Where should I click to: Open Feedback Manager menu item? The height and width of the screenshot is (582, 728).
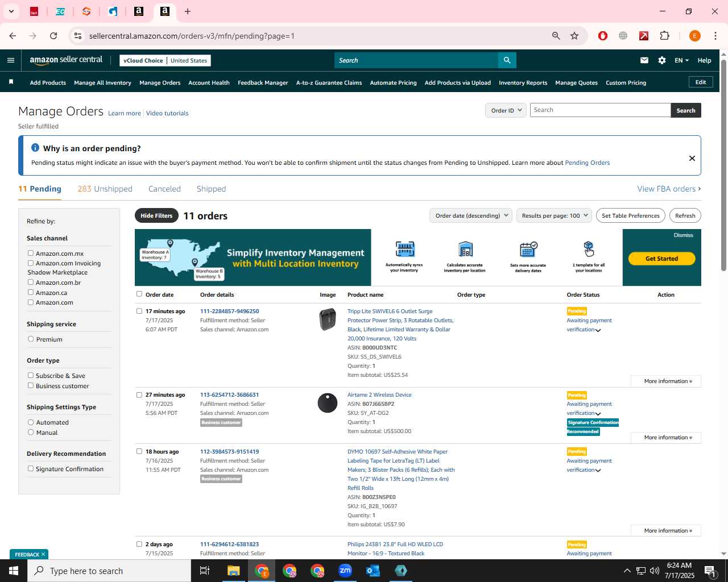[263, 83]
